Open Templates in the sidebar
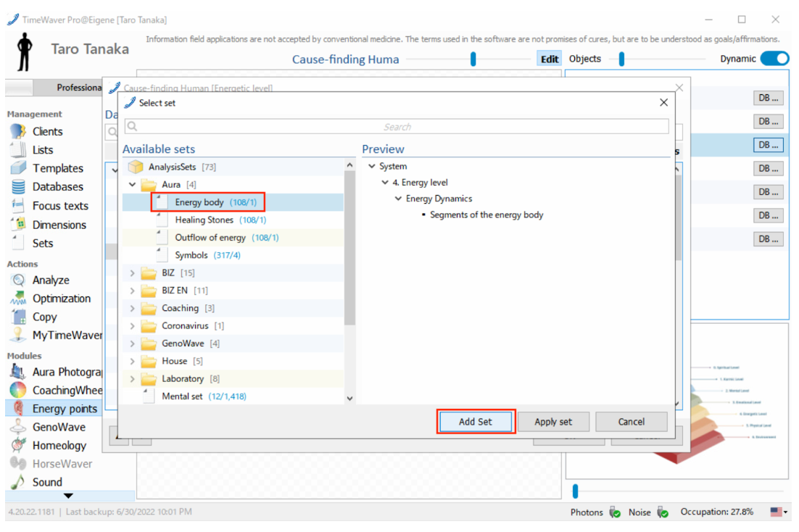 click(57, 168)
